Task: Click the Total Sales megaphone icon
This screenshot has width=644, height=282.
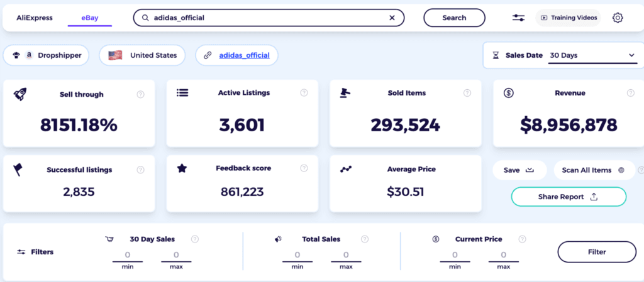Action: (x=278, y=239)
